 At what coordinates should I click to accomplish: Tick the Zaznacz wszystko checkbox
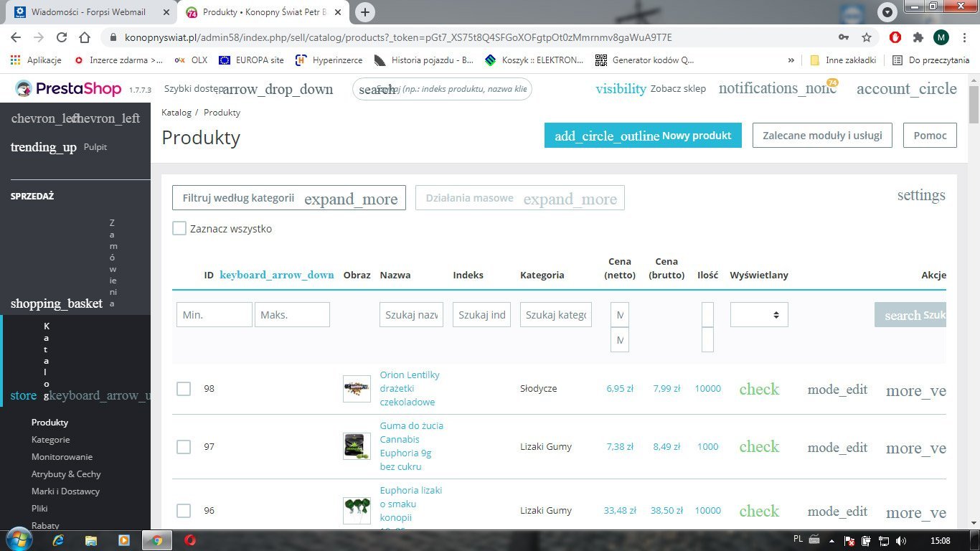[x=179, y=228]
